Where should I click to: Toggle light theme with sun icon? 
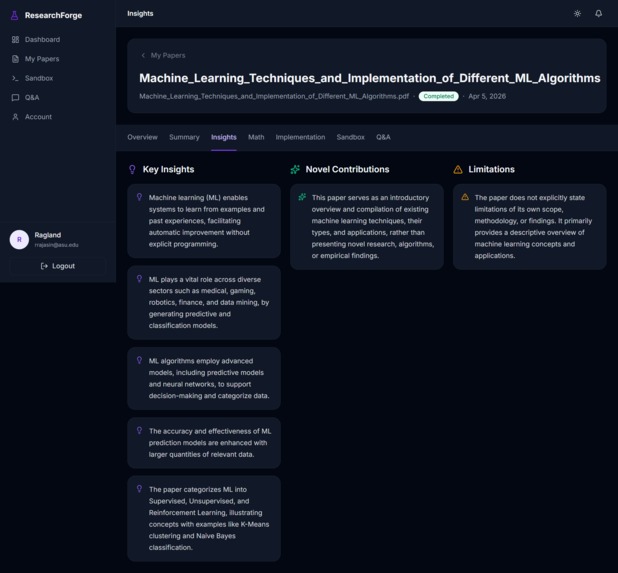tap(577, 13)
